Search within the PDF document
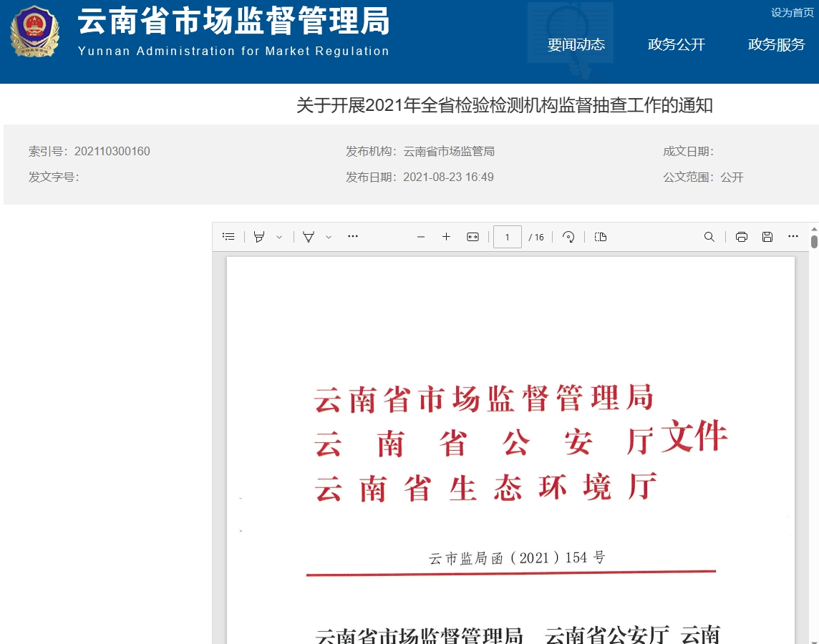The width and height of the screenshot is (819, 644). pyautogui.click(x=709, y=237)
